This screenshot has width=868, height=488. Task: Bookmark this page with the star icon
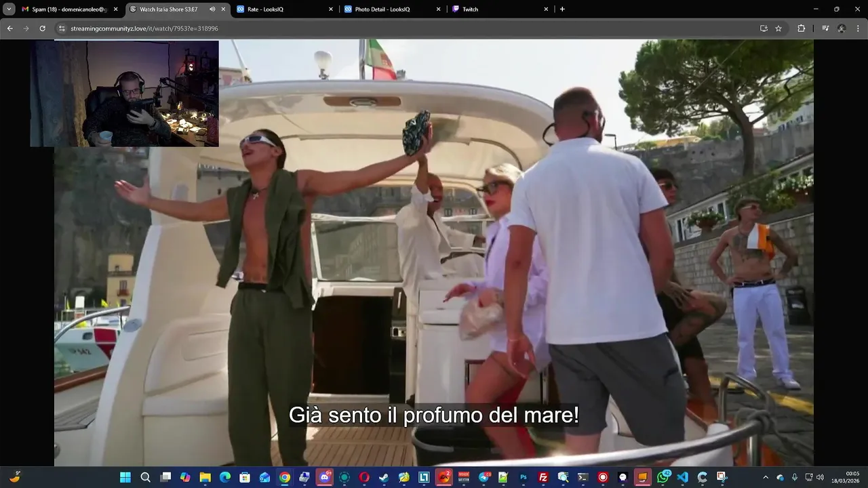(778, 28)
